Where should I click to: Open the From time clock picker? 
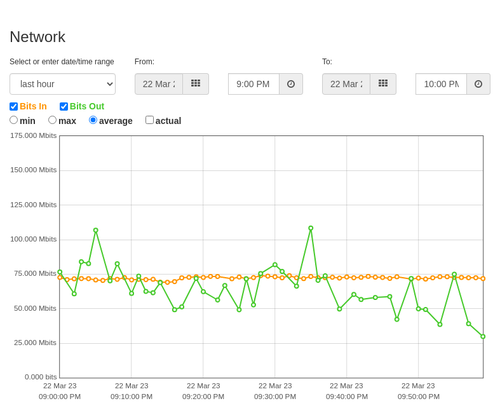(291, 84)
